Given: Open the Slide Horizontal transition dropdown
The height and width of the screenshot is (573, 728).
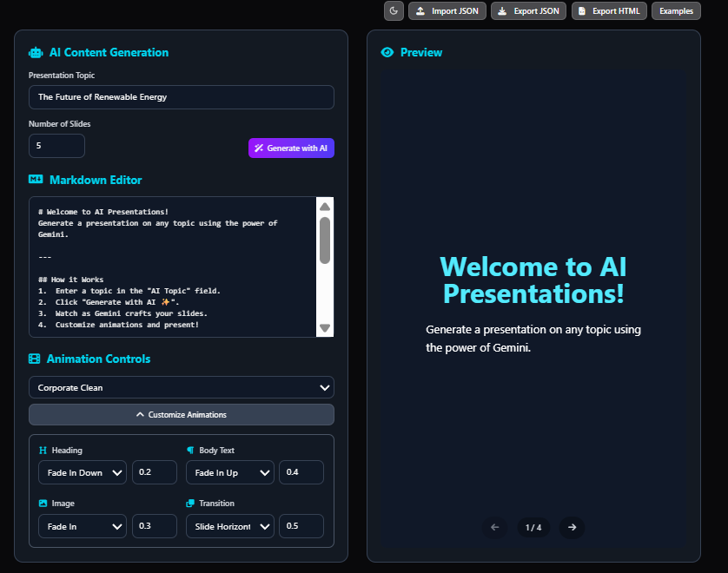Looking at the screenshot, I should pyautogui.click(x=229, y=526).
